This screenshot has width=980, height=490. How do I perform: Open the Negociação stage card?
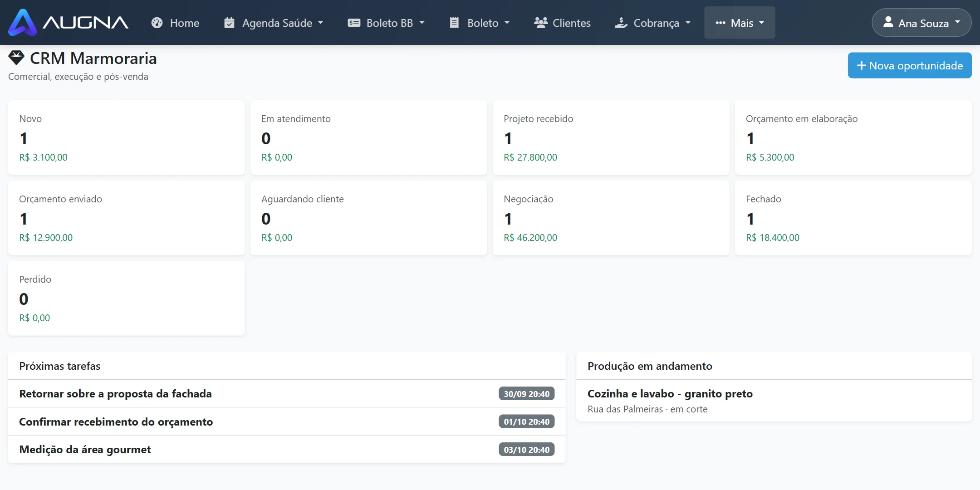611,218
